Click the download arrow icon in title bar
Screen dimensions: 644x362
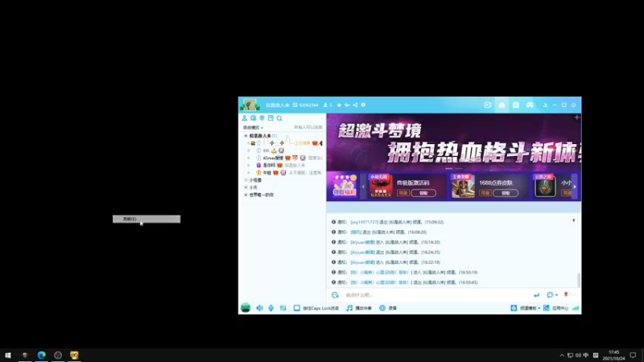(x=545, y=105)
